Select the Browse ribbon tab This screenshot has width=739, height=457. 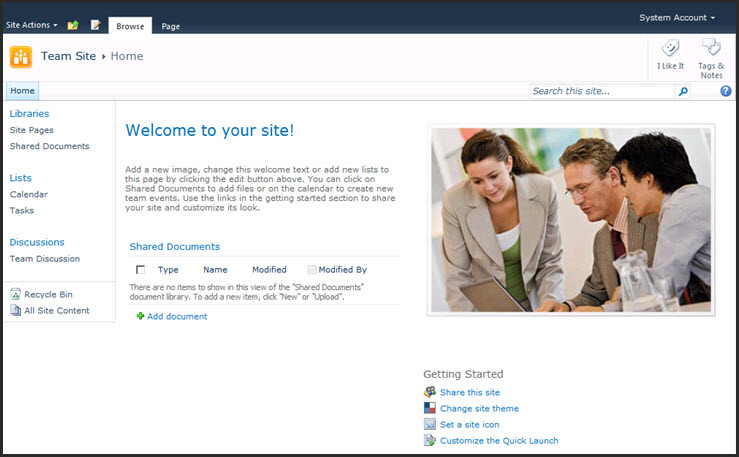click(130, 26)
